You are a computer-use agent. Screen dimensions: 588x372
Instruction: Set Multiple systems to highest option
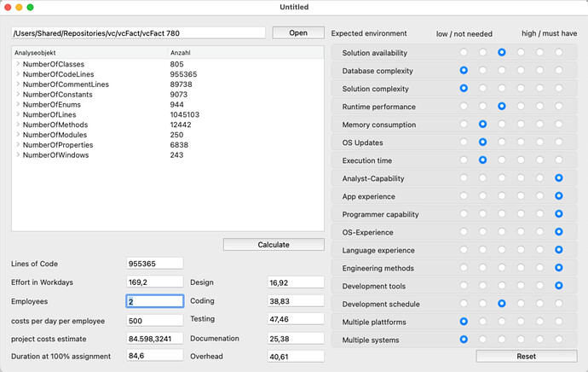[x=559, y=340]
